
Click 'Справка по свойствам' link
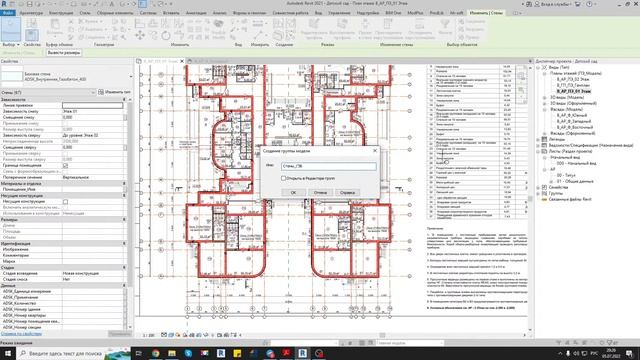[21, 333]
